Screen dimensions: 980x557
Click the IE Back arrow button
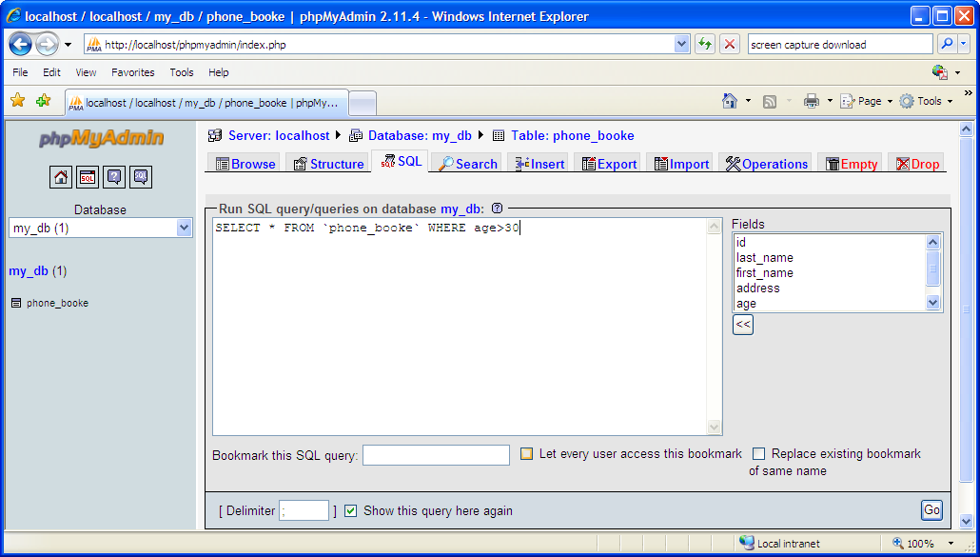(x=21, y=45)
